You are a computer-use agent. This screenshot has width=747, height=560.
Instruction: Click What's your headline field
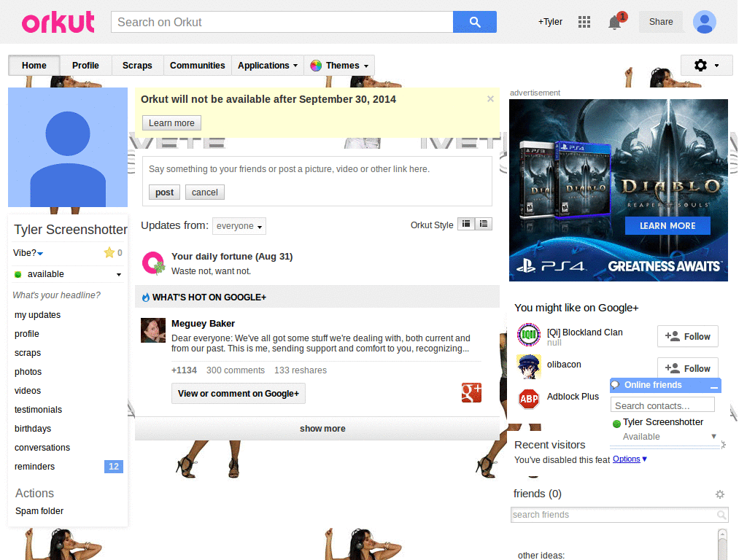click(57, 295)
